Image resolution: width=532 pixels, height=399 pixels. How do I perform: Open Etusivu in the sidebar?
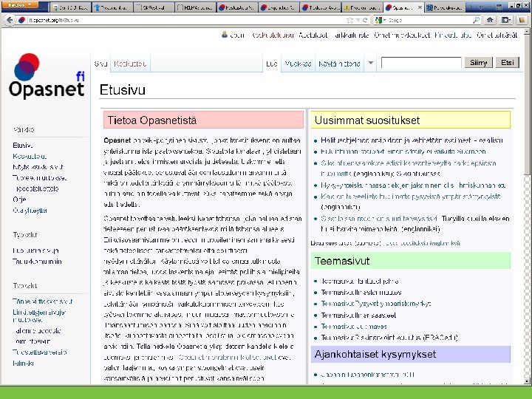22,146
